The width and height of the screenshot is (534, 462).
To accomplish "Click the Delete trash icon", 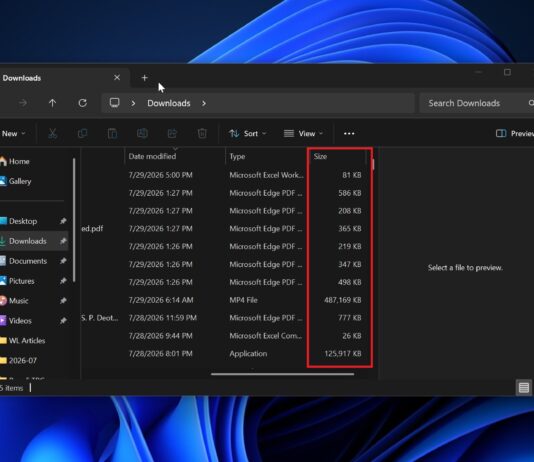I will 202,133.
